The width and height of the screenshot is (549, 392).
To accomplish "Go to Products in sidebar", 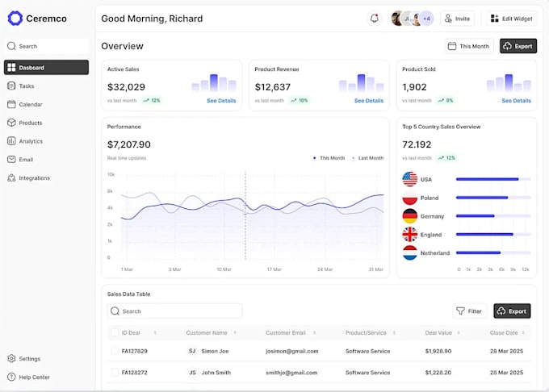I will 30,123.
